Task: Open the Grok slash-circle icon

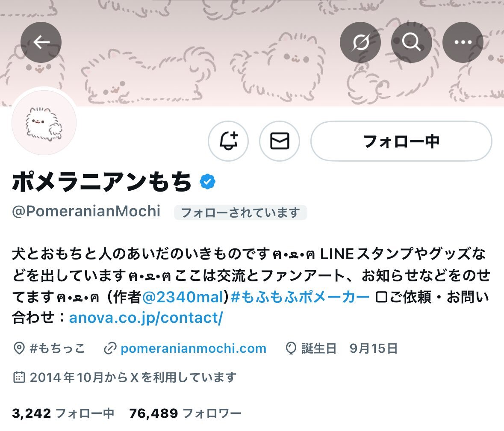Action: 360,42
